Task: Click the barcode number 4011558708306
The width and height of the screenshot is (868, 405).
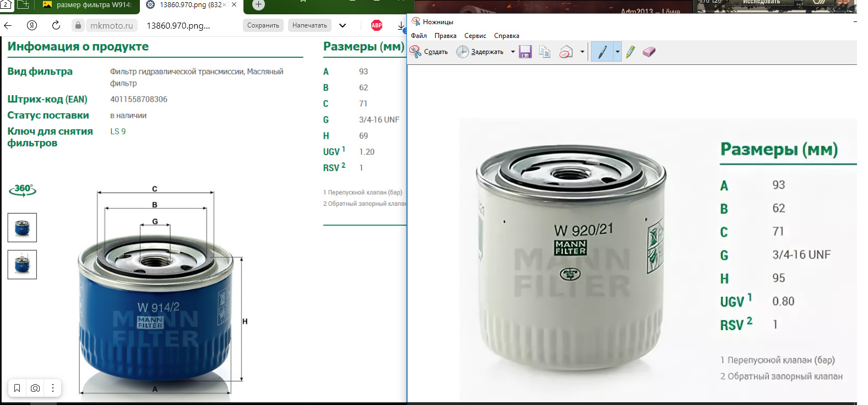Action: [x=139, y=99]
